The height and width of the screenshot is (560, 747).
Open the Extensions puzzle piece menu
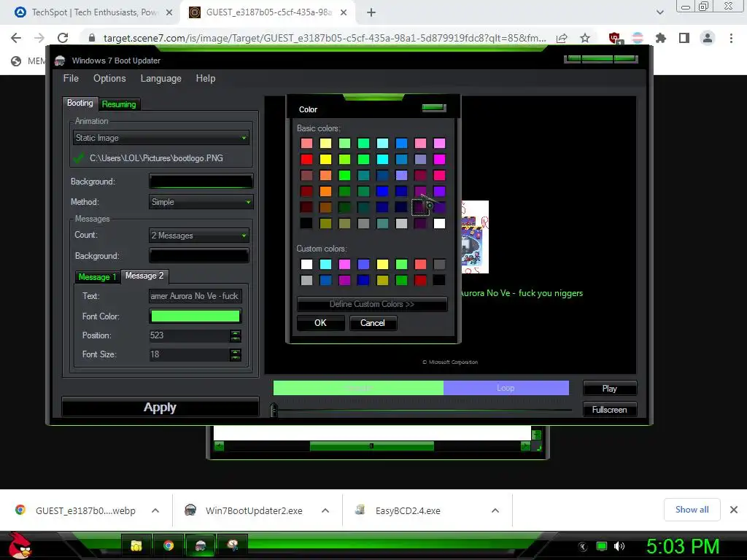coord(661,38)
